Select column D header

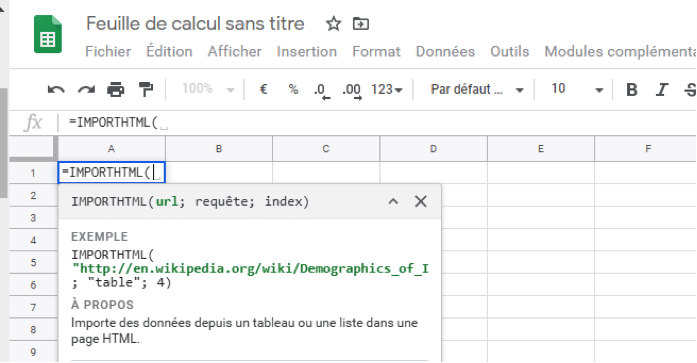click(433, 149)
